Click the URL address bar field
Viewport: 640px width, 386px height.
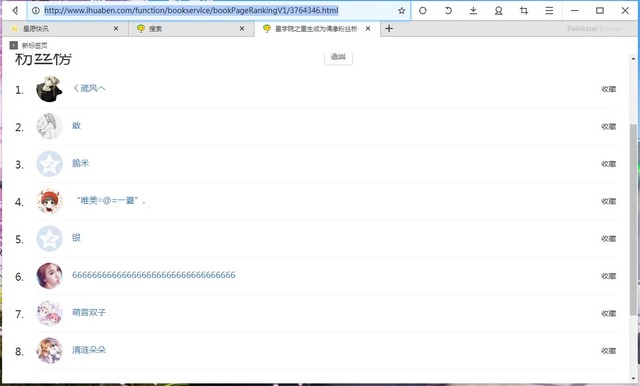click(x=218, y=11)
